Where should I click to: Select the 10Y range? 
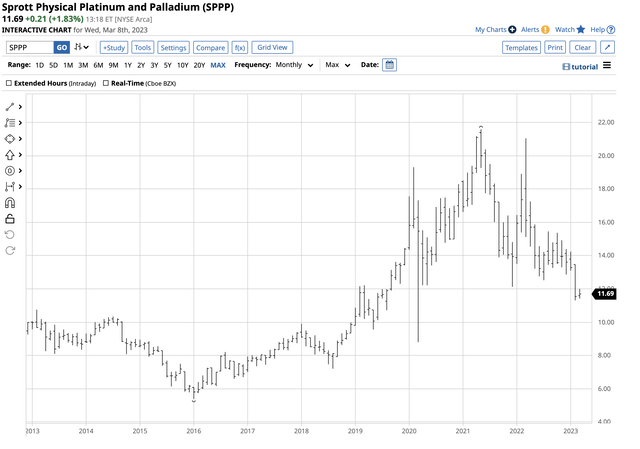[x=182, y=65]
